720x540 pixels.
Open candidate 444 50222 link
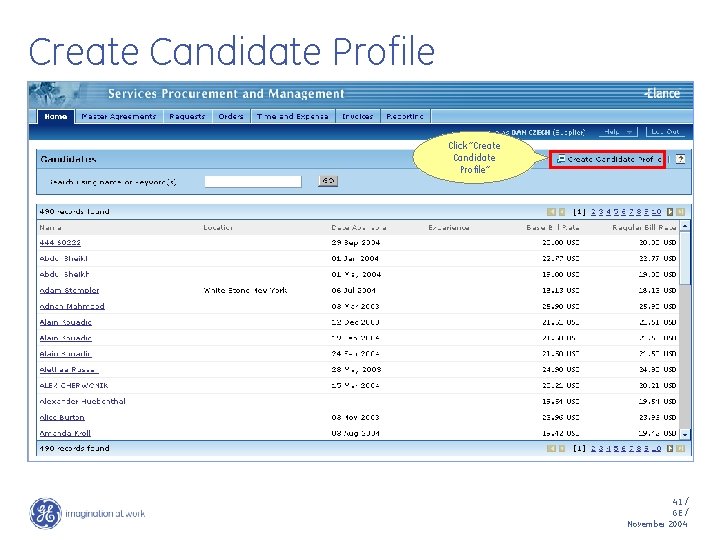[60, 242]
